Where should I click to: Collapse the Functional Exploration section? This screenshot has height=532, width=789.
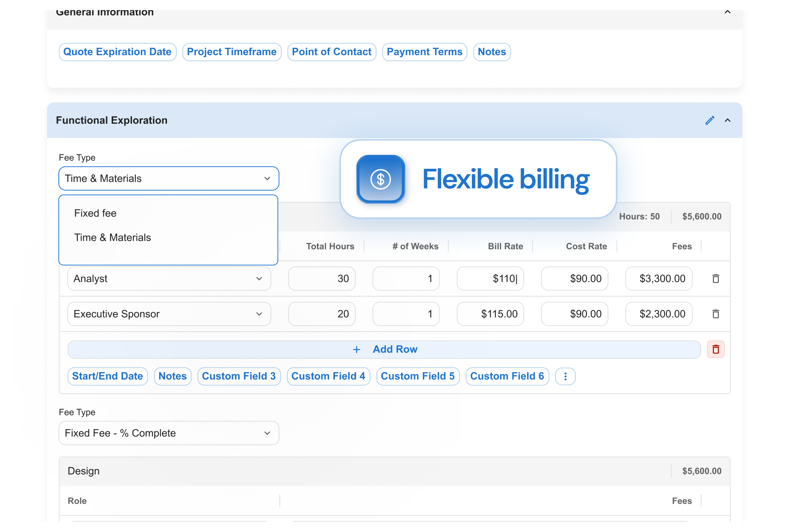(x=728, y=120)
